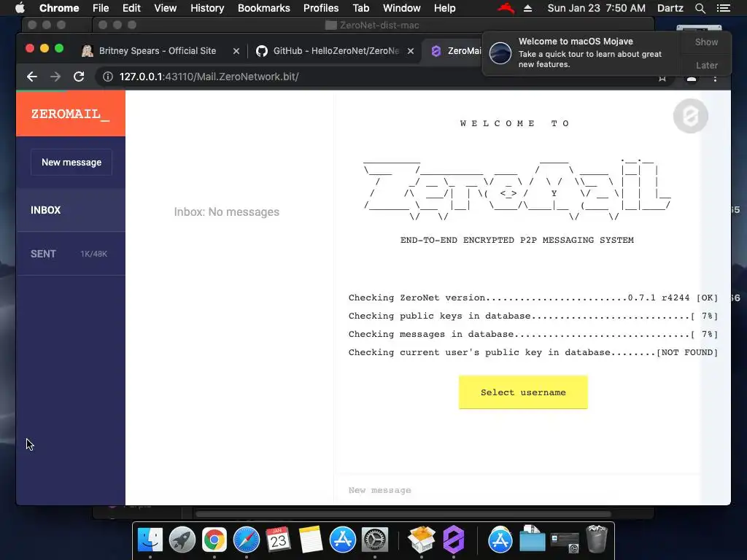Click the 1K/48K sent quota text
The image size is (747, 560).
pos(94,254)
